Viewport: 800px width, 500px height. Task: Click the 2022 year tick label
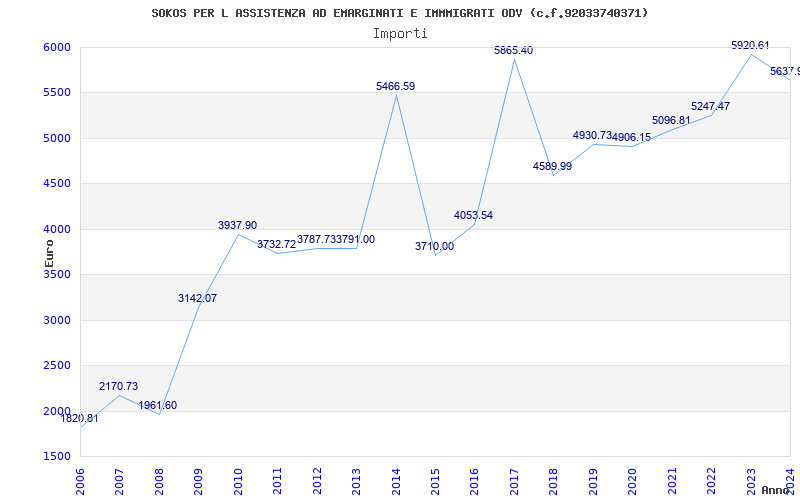tap(711, 481)
